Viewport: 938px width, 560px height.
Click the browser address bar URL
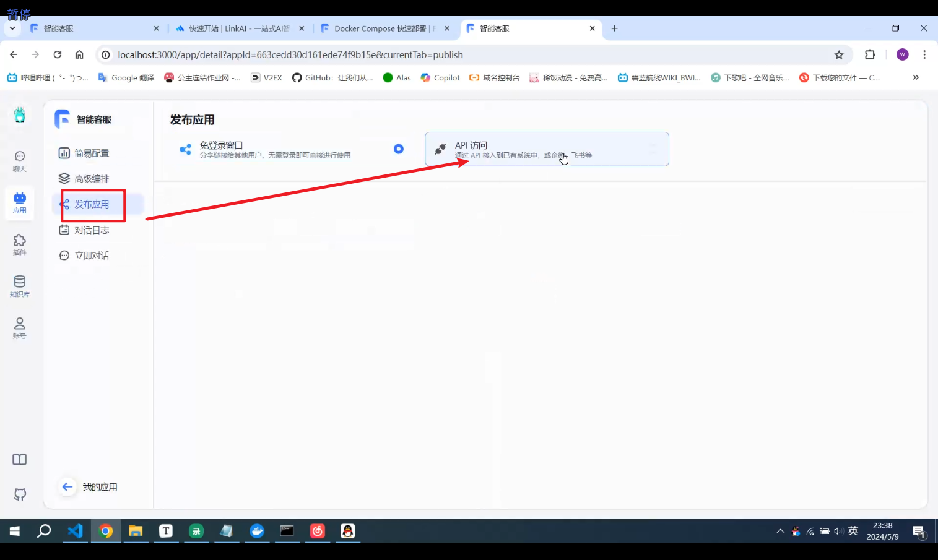tap(290, 55)
